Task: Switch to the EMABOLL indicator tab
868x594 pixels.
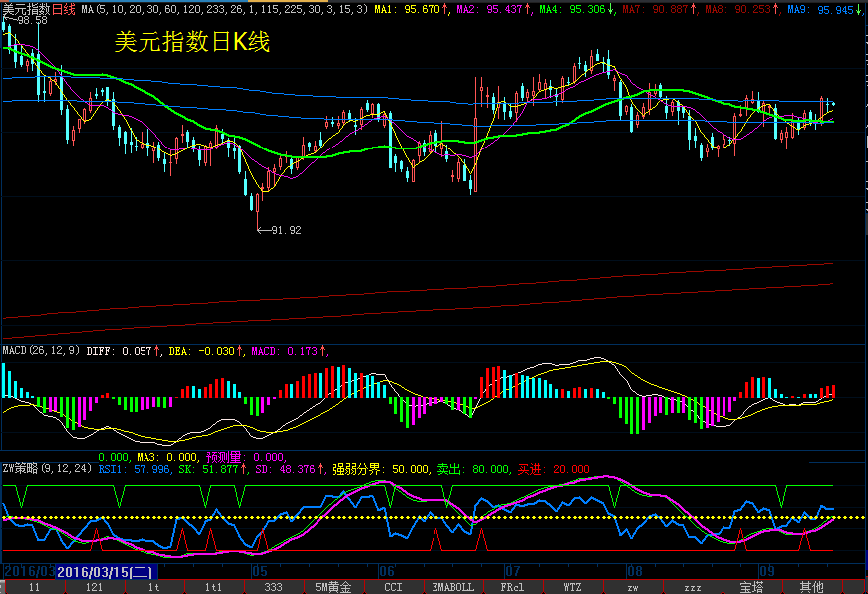Action: click(452, 587)
